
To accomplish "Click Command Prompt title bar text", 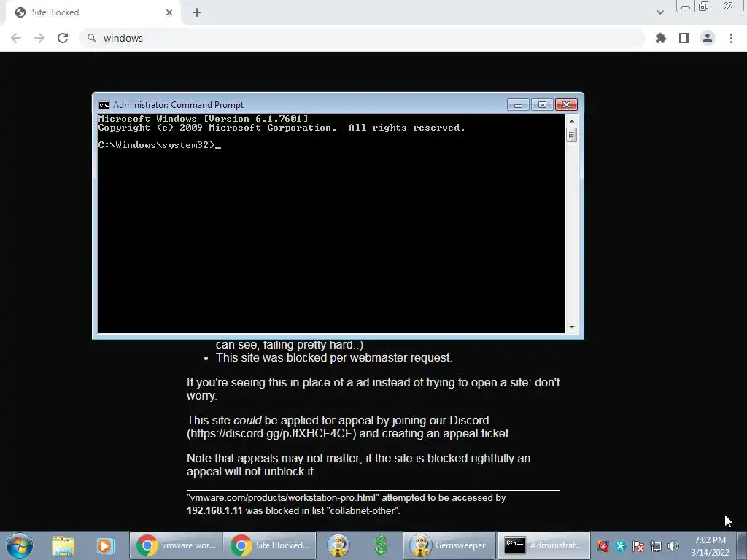I will coord(178,105).
